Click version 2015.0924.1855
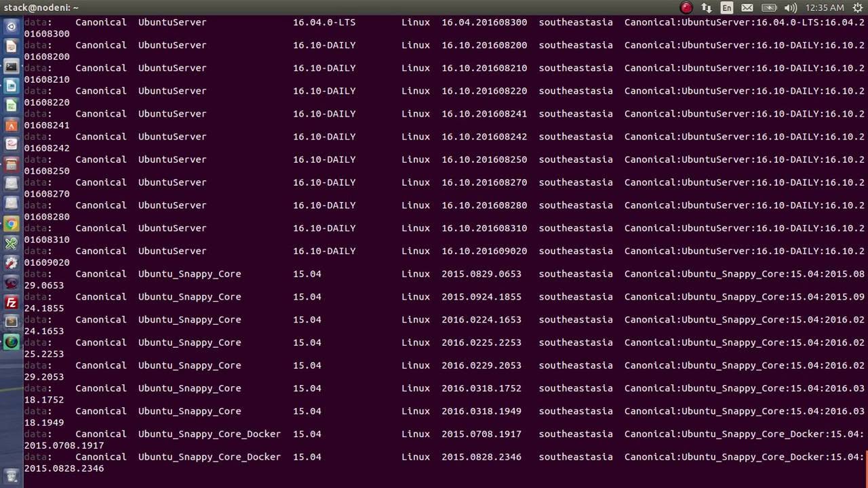The width and height of the screenshot is (868, 488). click(x=481, y=297)
